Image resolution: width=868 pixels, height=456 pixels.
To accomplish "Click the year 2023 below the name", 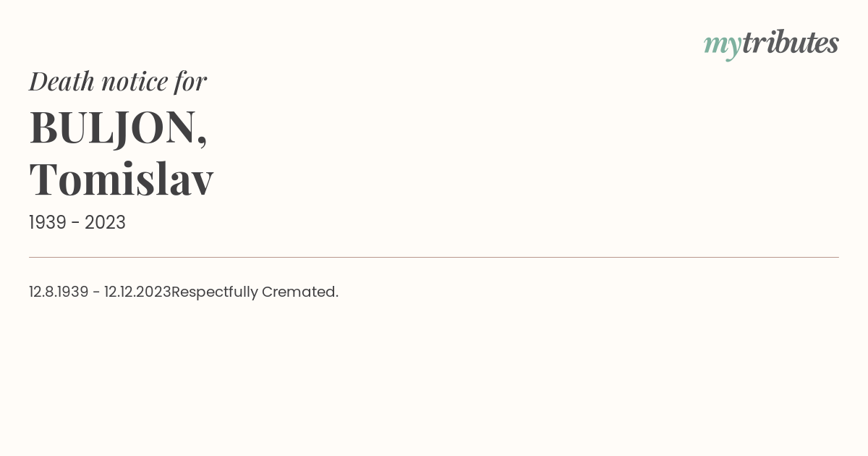I will 105,223.
